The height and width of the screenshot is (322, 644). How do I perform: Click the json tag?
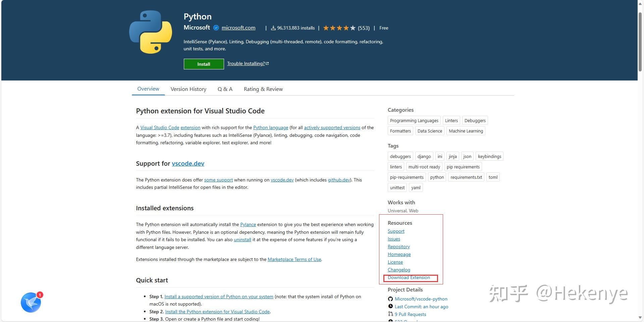467,156
